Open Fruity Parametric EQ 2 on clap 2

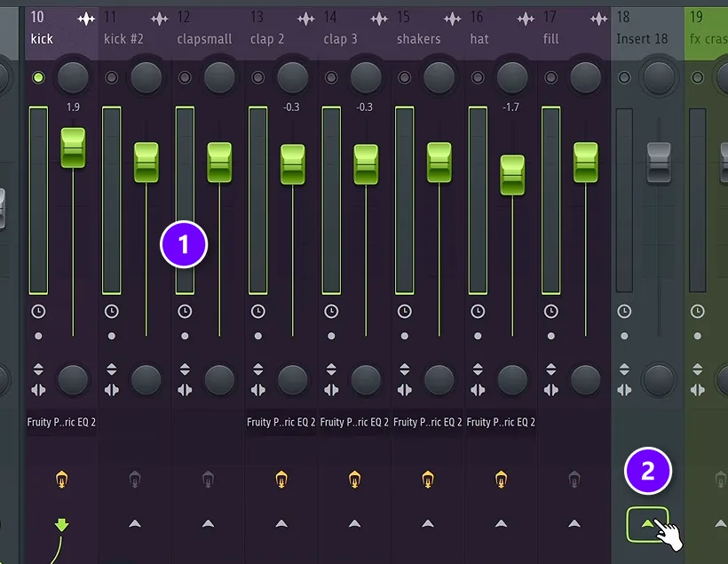[x=281, y=422]
